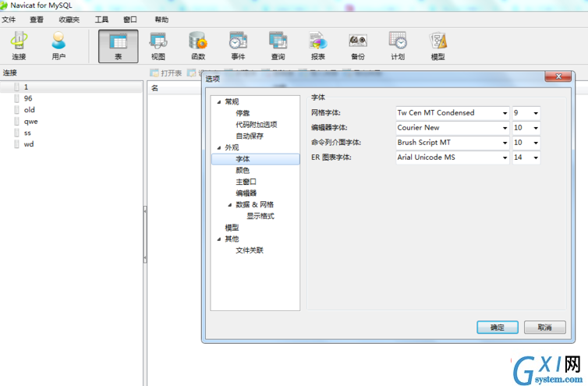Select Font (字体) tree item

[256, 159]
